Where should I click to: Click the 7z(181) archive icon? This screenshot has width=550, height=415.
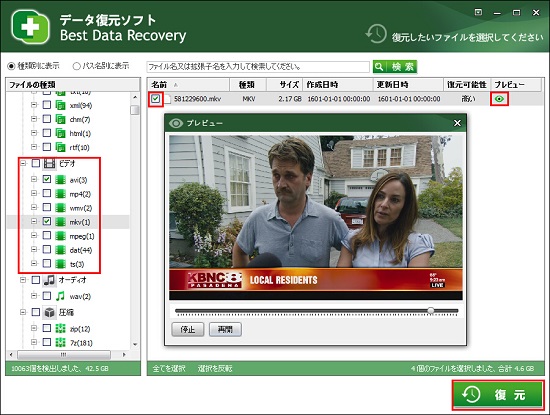click(x=60, y=342)
